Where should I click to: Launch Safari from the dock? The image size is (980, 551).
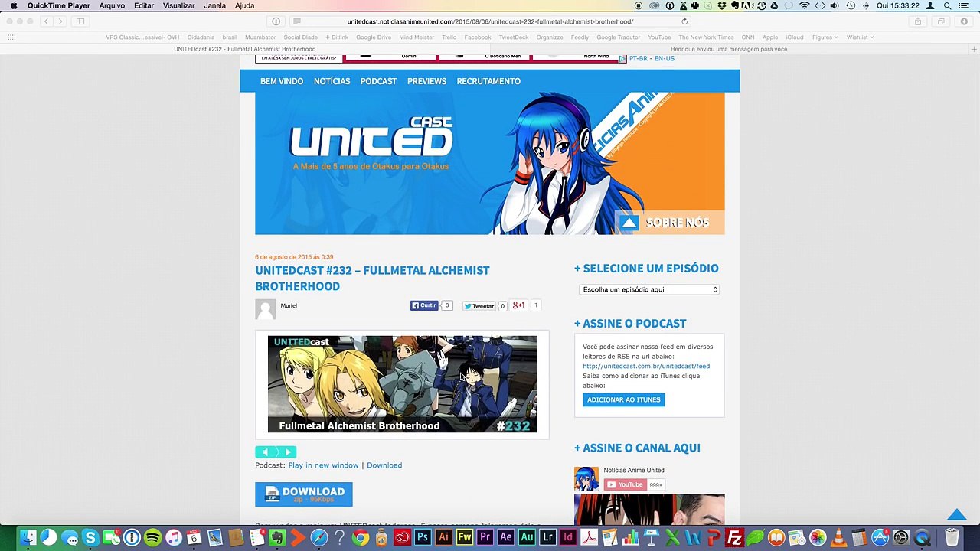click(x=318, y=538)
